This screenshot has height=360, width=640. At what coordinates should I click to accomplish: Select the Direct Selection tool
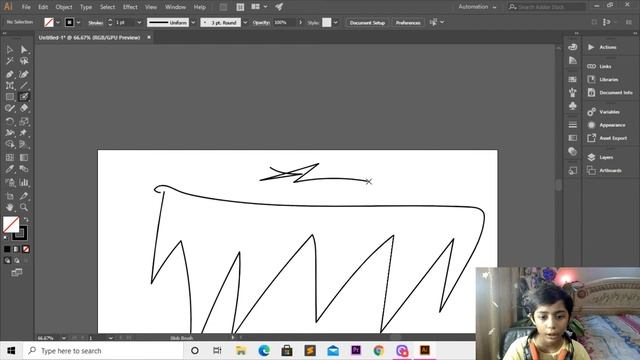[x=24, y=50]
